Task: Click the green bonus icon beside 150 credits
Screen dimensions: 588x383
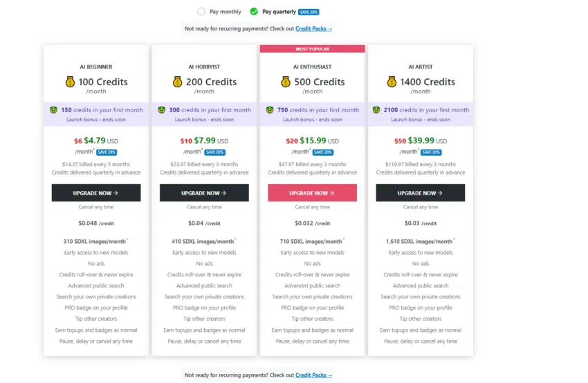Action: coord(53,109)
